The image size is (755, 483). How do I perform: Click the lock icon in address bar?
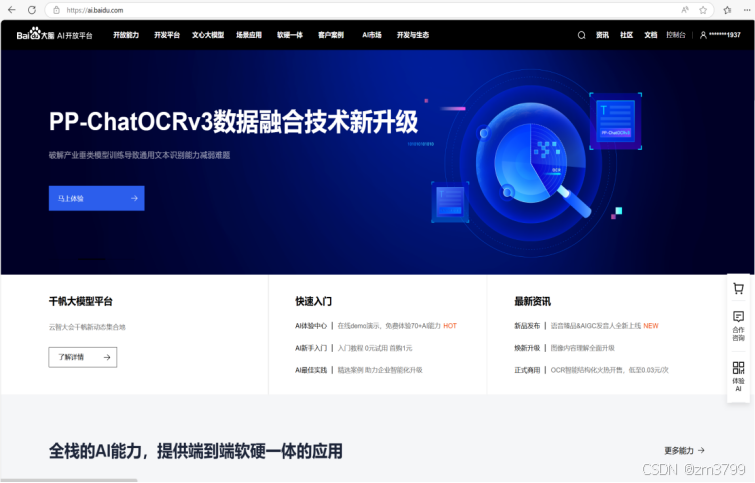[x=56, y=10]
